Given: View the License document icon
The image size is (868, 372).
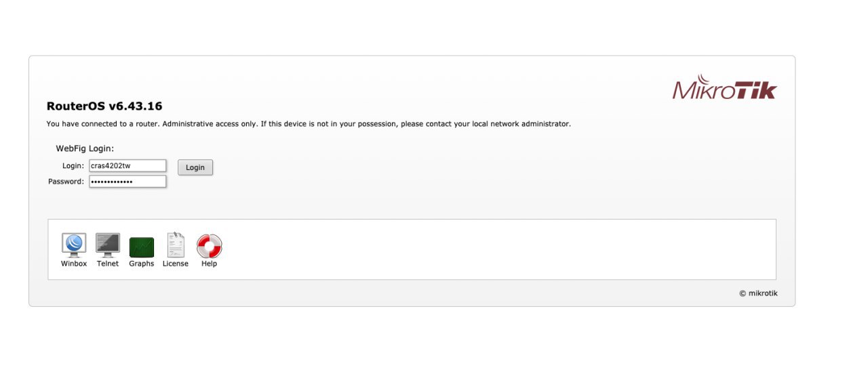Looking at the screenshot, I should pos(176,244).
